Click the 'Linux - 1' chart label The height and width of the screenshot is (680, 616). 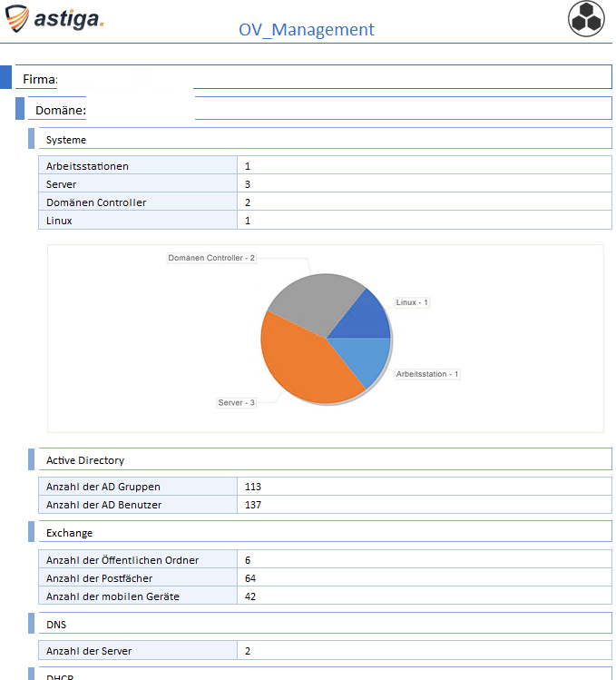coord(412,302)
